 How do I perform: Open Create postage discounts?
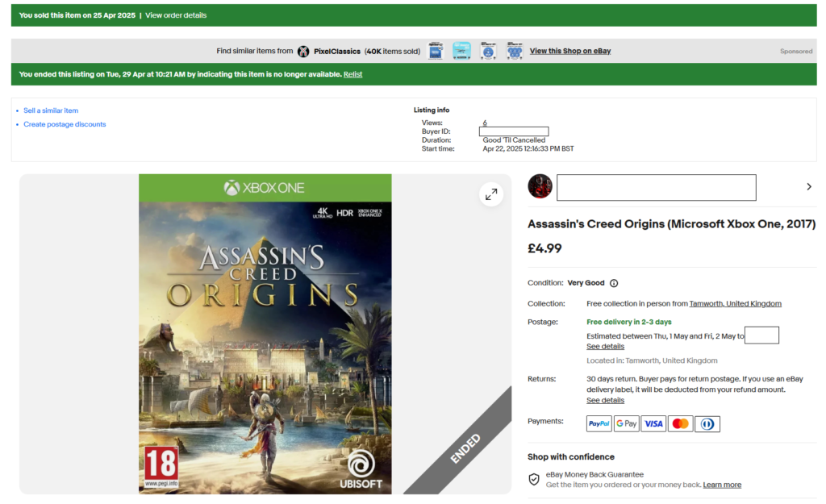pos(65,124)
